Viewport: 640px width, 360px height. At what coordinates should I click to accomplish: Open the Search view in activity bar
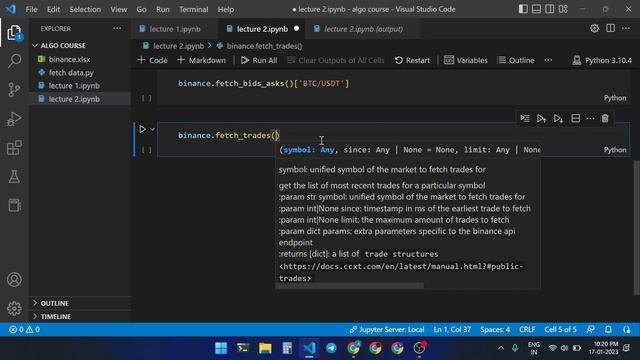14,61
